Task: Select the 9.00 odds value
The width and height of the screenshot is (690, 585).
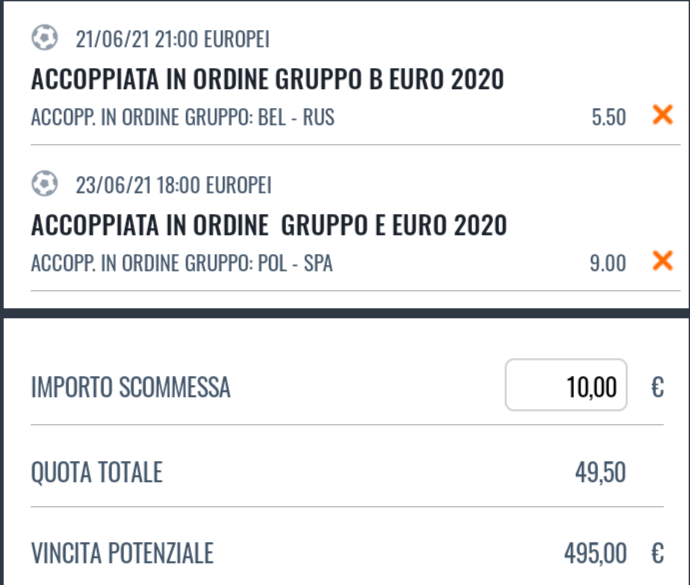Action: [x=608, y=263]
